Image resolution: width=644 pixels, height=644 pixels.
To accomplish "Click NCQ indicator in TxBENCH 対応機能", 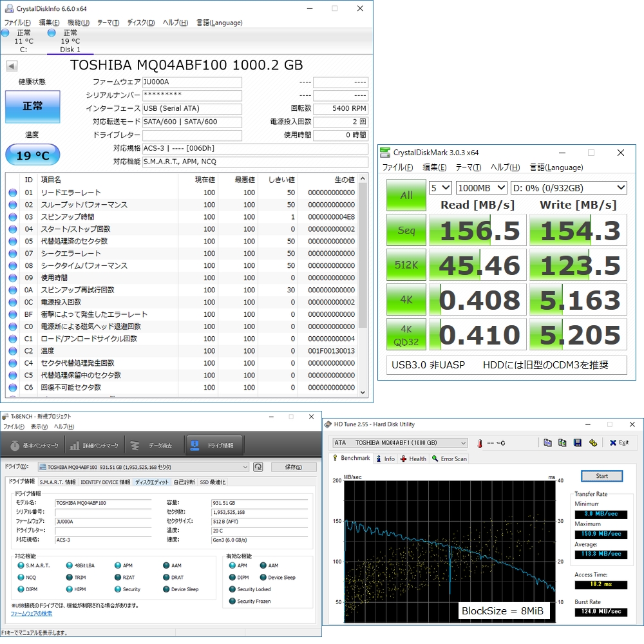I will click(x=21, y=577).
